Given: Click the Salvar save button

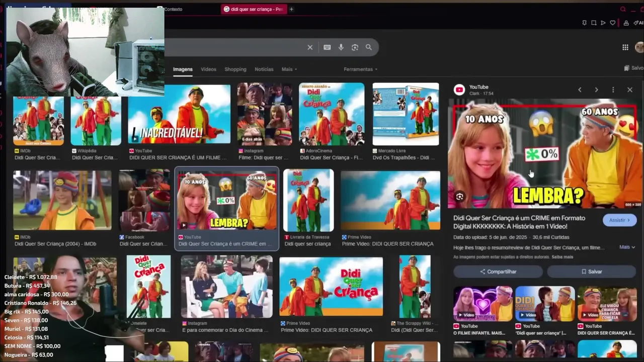Looking at the screenshot, I should 592,271.
